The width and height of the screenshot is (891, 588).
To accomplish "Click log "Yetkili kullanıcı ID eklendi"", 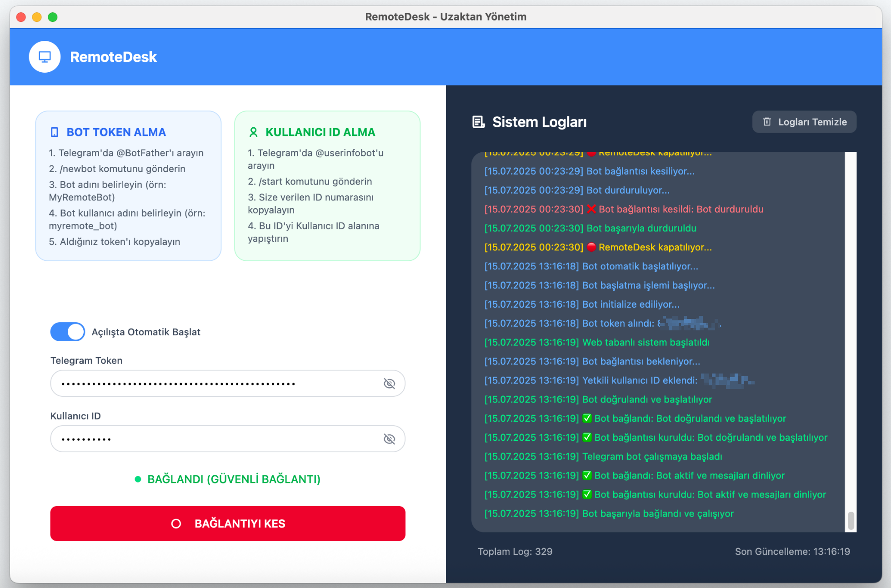I will (x=619, y=381).
